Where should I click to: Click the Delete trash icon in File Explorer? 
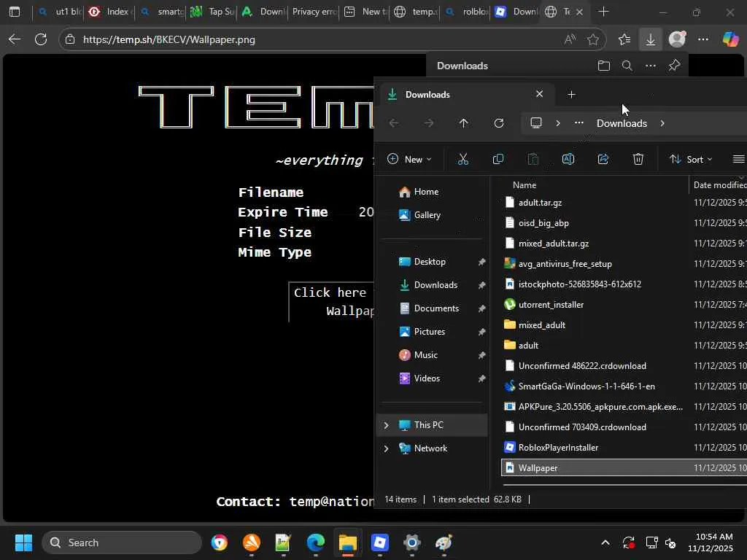(638, 159)
